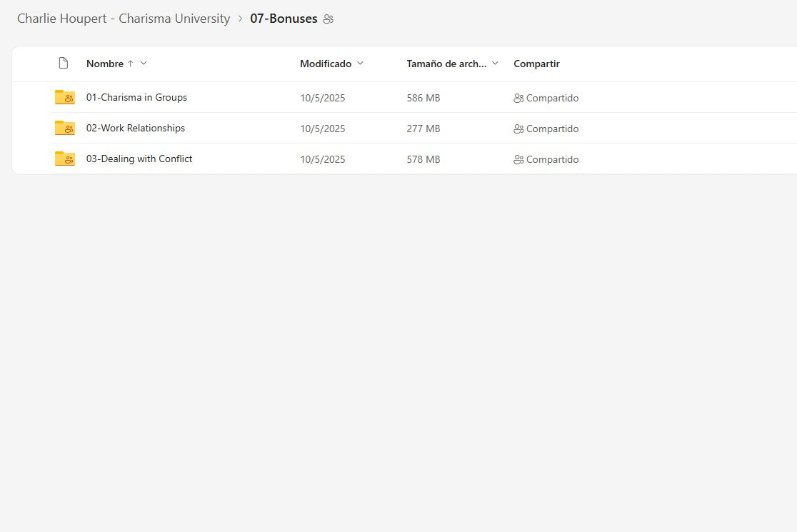Expand the Tamaño de archivo column dropdown

(x=495, y=64)
